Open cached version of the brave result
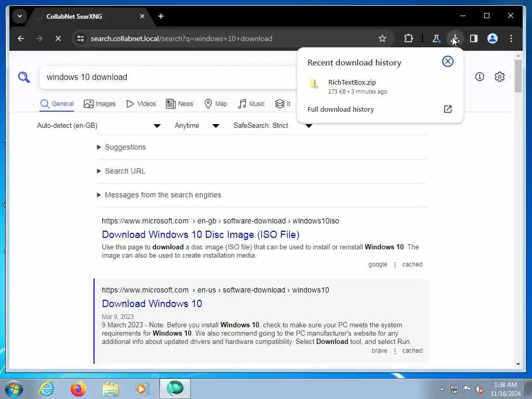532x399 pixels. [412, 351]
